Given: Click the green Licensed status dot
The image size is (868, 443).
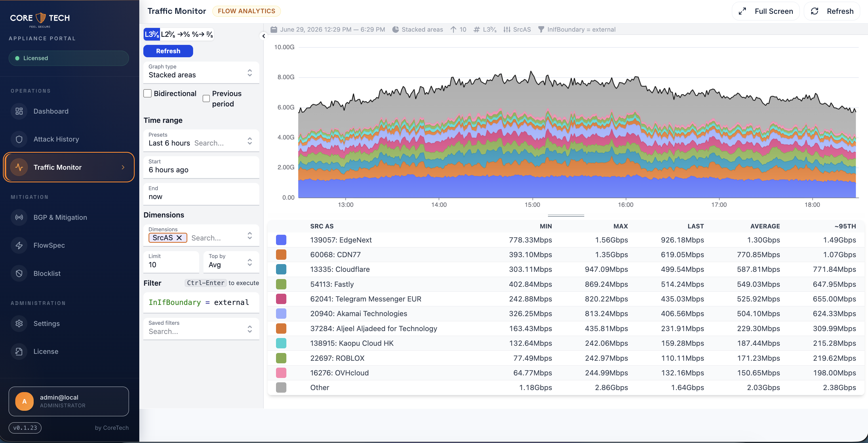Looking at the screenshot, I should (x=17, y=58).
